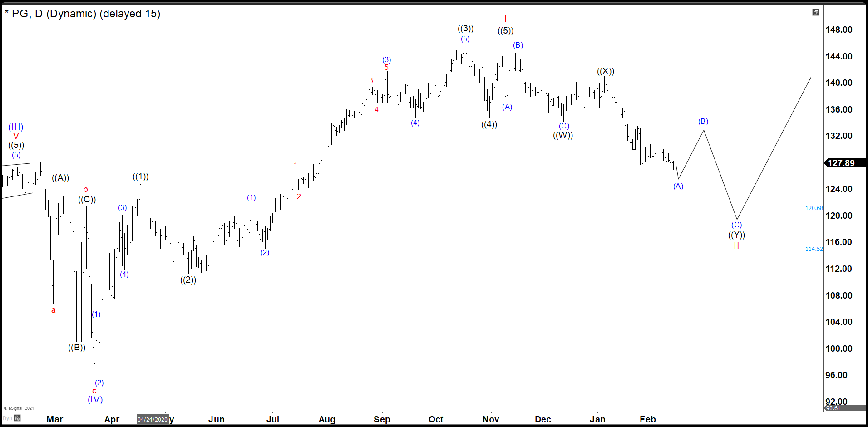Click the ((W)) wave label near December

(563, 135)
